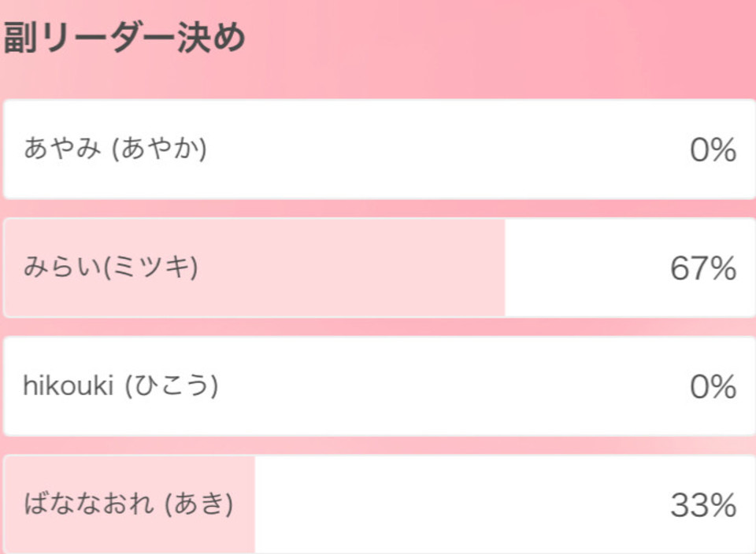This screenshot has width=756, height=554.
Task: Click the 0% value beside あやみ
Action: [x=713, y=150]
